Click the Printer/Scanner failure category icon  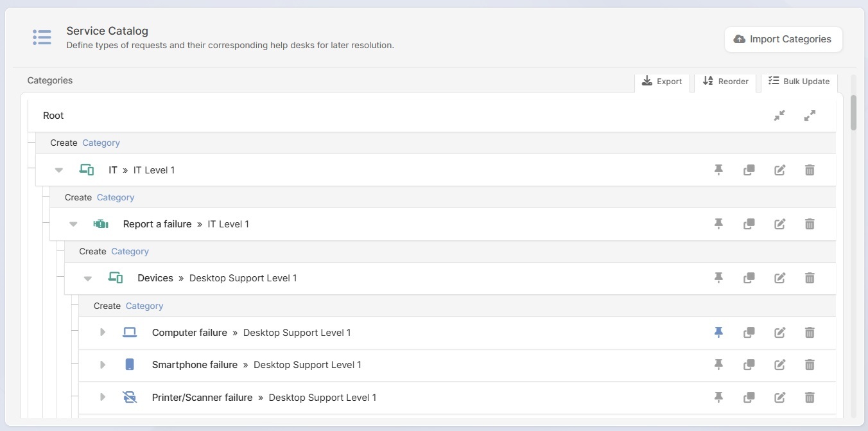click(130, 397)
